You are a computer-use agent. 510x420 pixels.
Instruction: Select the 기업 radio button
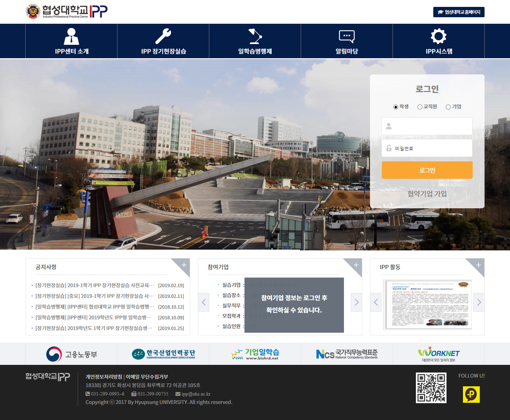[x=448, y=107]
